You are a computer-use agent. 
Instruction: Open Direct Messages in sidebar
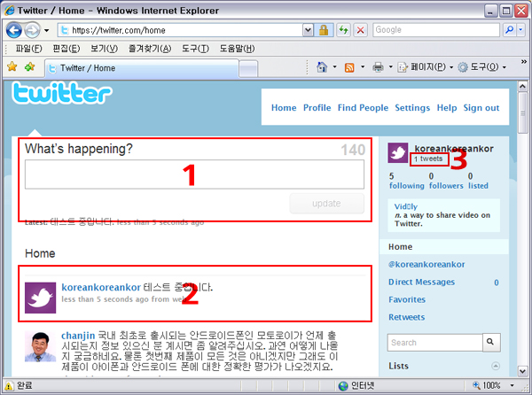point(421,282)
